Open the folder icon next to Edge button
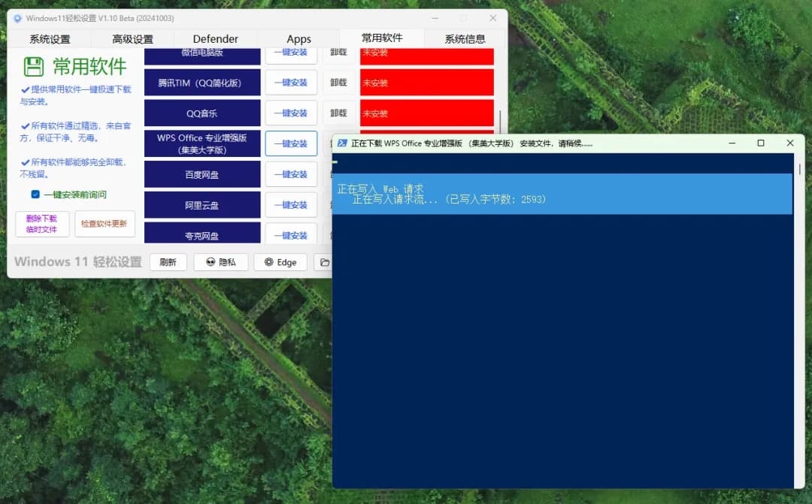Viewport: 812px width, 504px height. click(322, 262)
